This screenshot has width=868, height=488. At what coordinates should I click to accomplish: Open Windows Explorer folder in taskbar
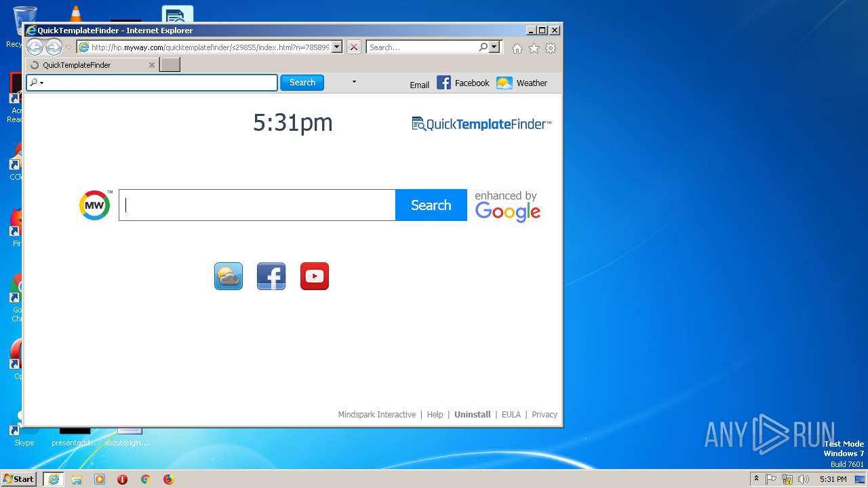coord(77,479)
